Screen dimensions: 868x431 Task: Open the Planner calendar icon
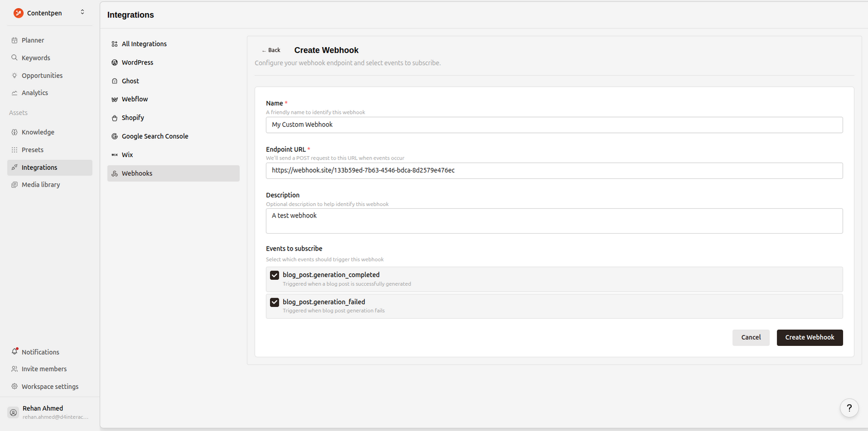point(15,40)
